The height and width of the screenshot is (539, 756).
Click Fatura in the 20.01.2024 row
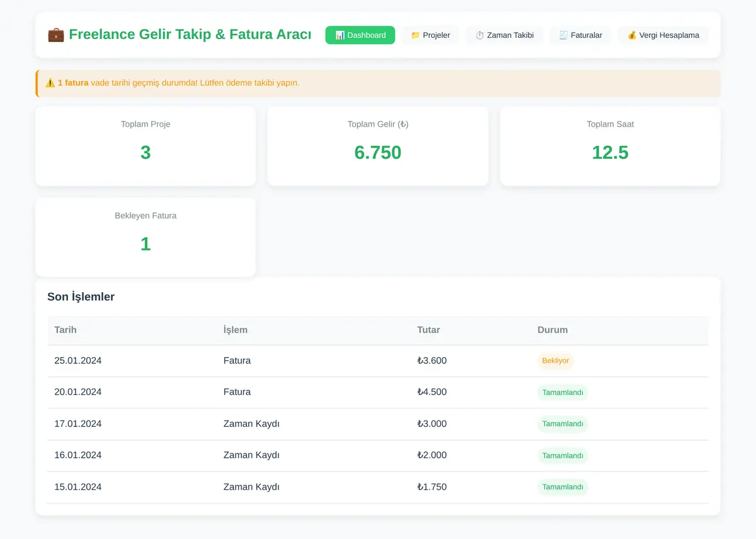237,392
